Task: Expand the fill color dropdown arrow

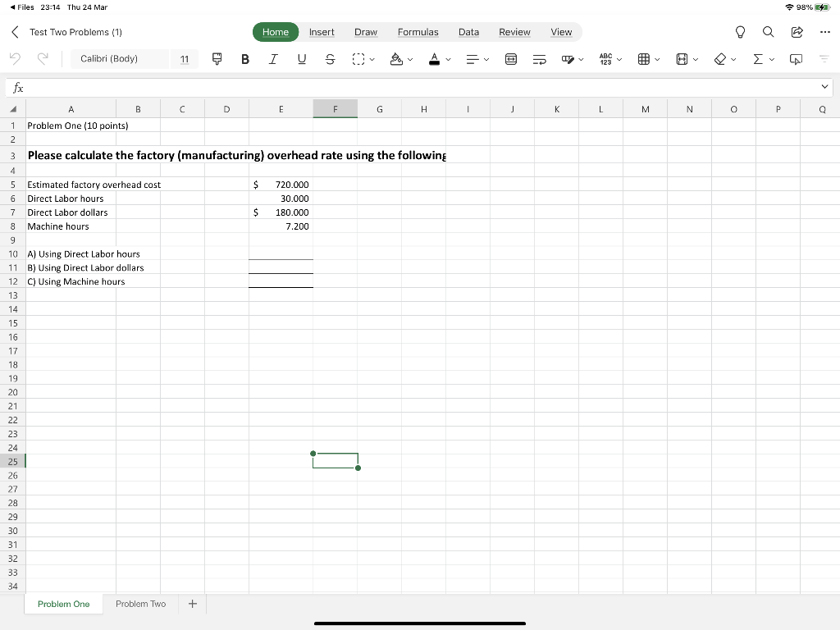Action: click(410, 59)
